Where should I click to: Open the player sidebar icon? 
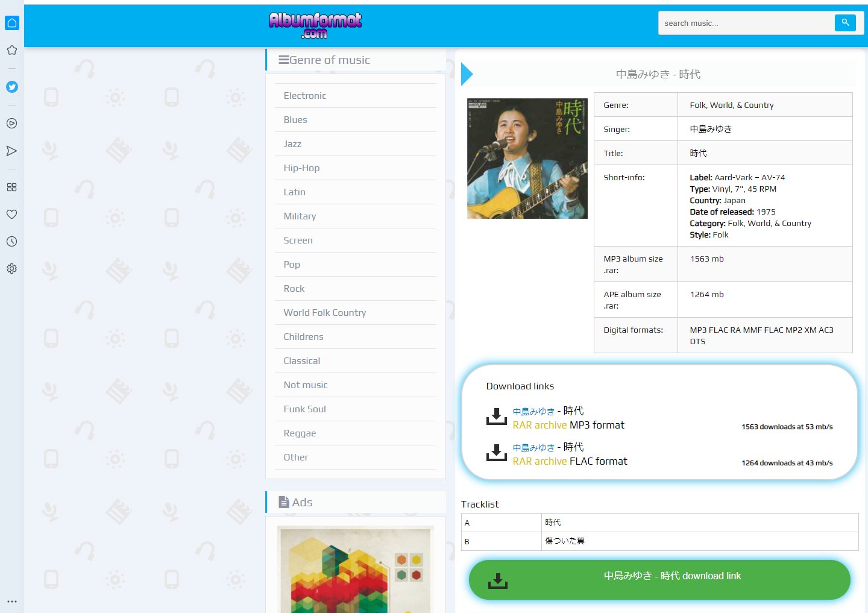click(x=11, y=124)
